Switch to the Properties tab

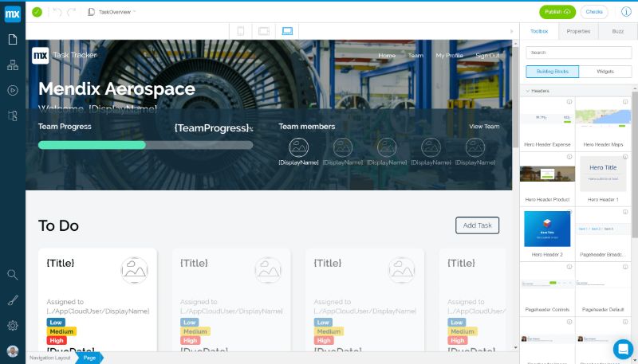pyautogui.click(x=578, y=31)
